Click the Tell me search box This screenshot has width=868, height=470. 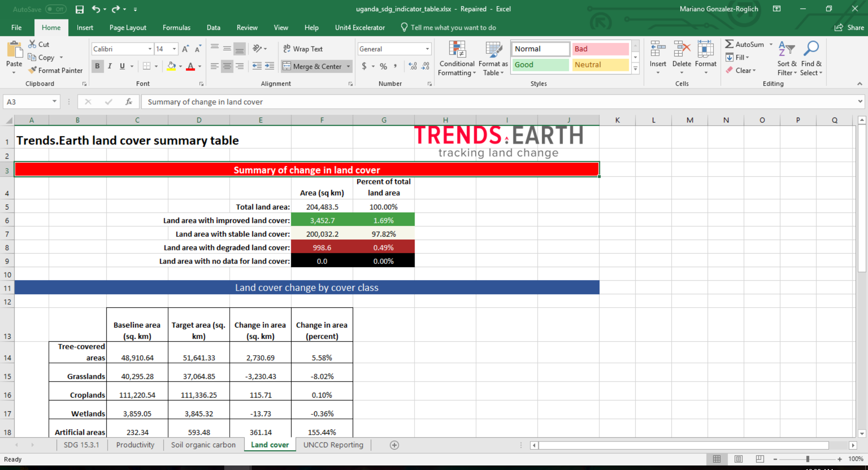coord(453,28)
